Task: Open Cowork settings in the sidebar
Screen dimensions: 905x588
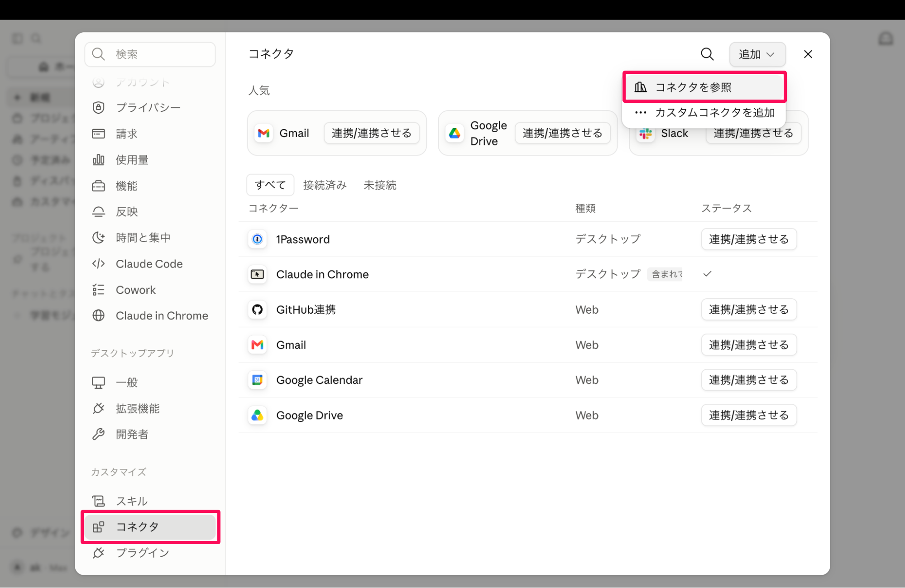Action: click(x=150, y=290)
